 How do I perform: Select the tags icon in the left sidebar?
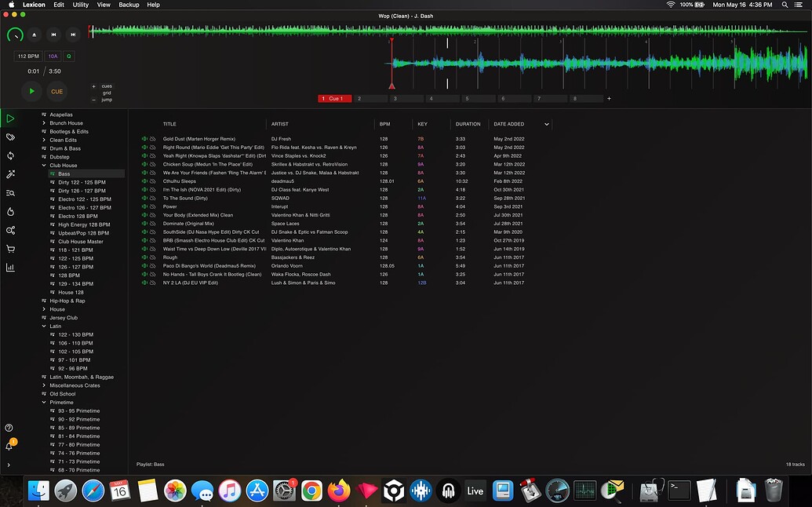click(x=10, y=136)
